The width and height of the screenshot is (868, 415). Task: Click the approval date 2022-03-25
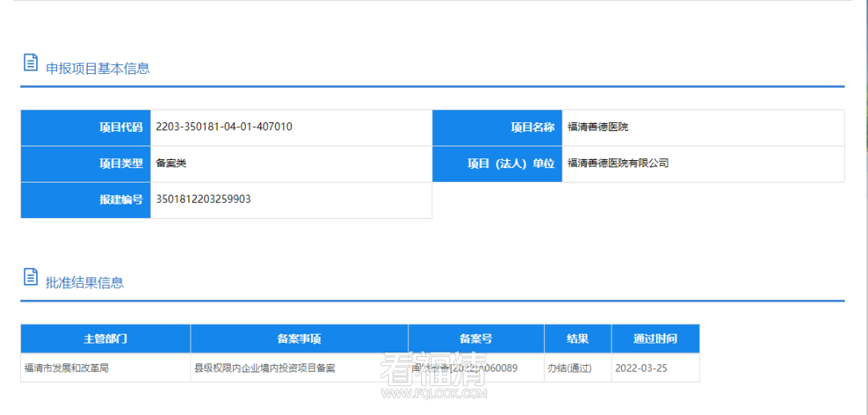pyautogui.click(x=641, y=368)
